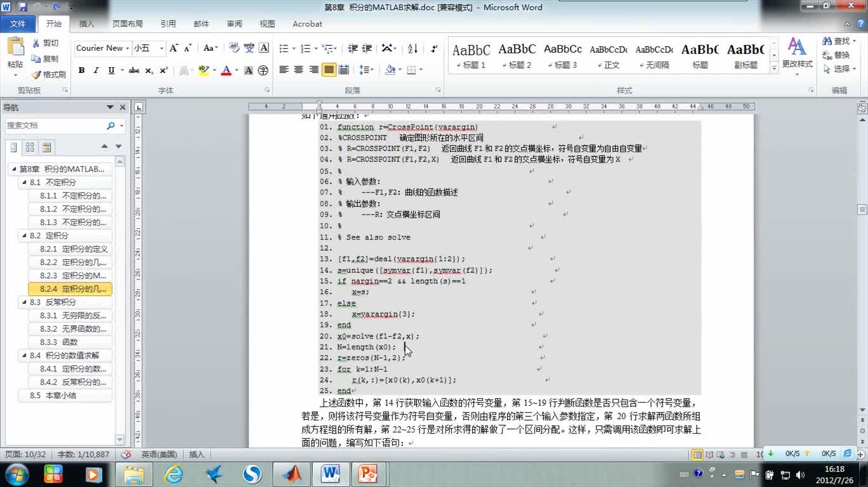The height and width of the screenshot is (487, 868).
Task: Toggle subscript x₂ formatting
Action: (x=149, y=70)
